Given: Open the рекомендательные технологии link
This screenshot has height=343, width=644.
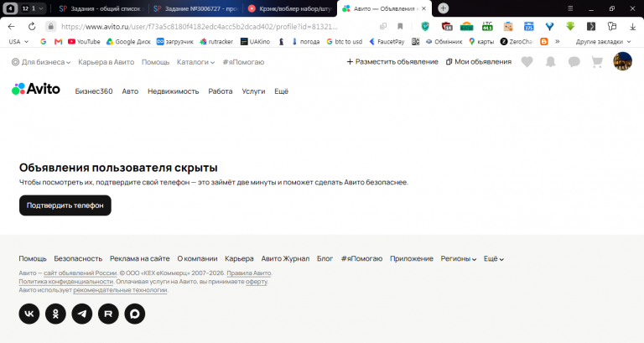Looking at the screenshot, I should 120,290.
